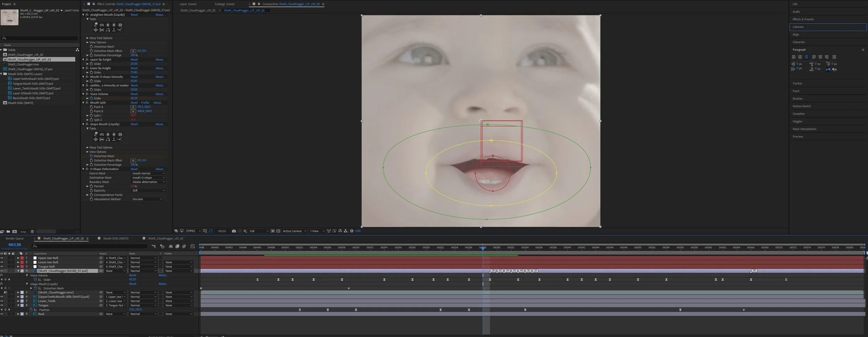Mute audio on the Shot9_CloudHugger.mov layer
This screenshot has height=337, width=868.
coord(6,292)
